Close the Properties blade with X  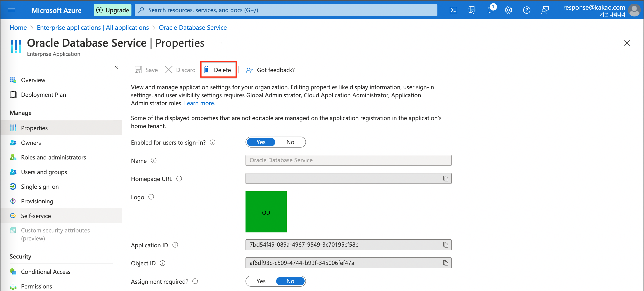click(x=627, y=43)
